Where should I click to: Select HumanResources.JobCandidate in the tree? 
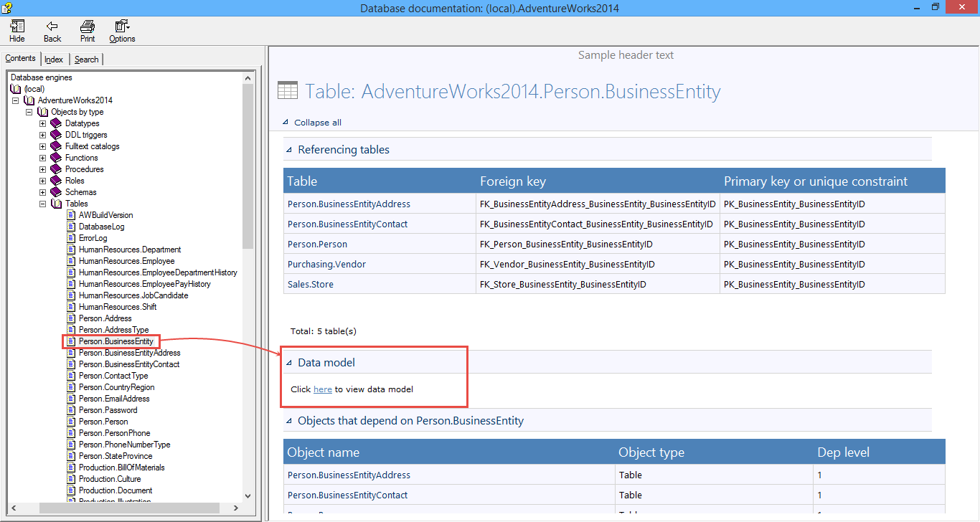pyautogui.click(x=133, y=295)
